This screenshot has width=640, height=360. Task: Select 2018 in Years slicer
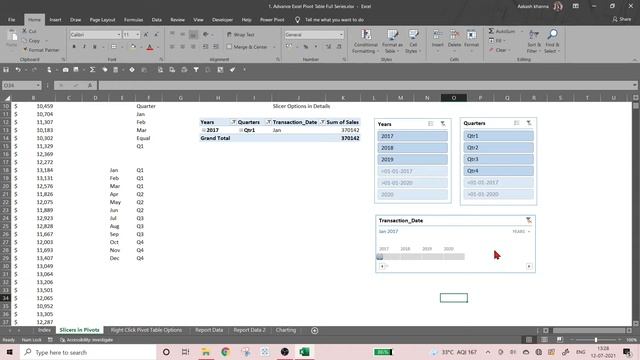[412, 148]
